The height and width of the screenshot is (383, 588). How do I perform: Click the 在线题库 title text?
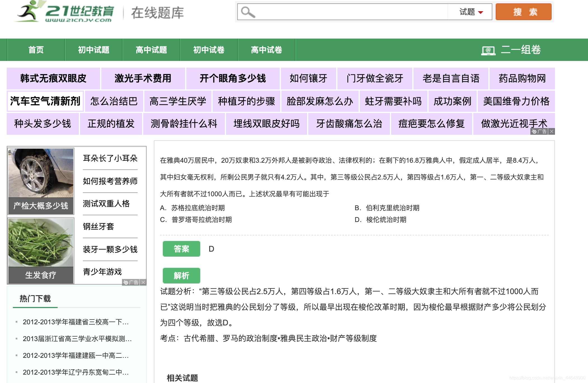click(157, 13)
